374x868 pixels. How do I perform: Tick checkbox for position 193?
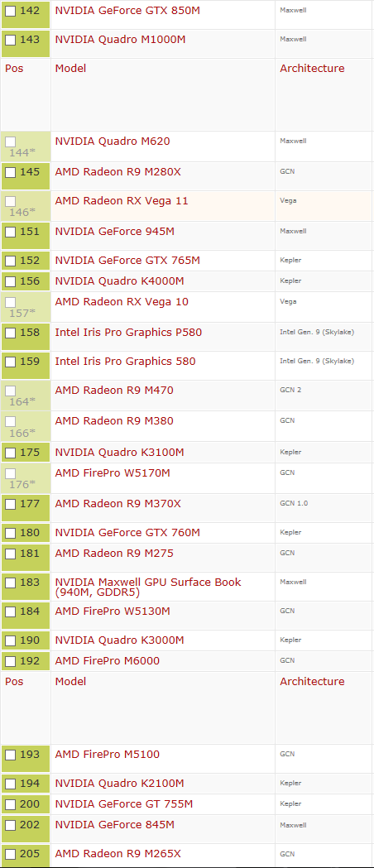[x=11, y=755]
